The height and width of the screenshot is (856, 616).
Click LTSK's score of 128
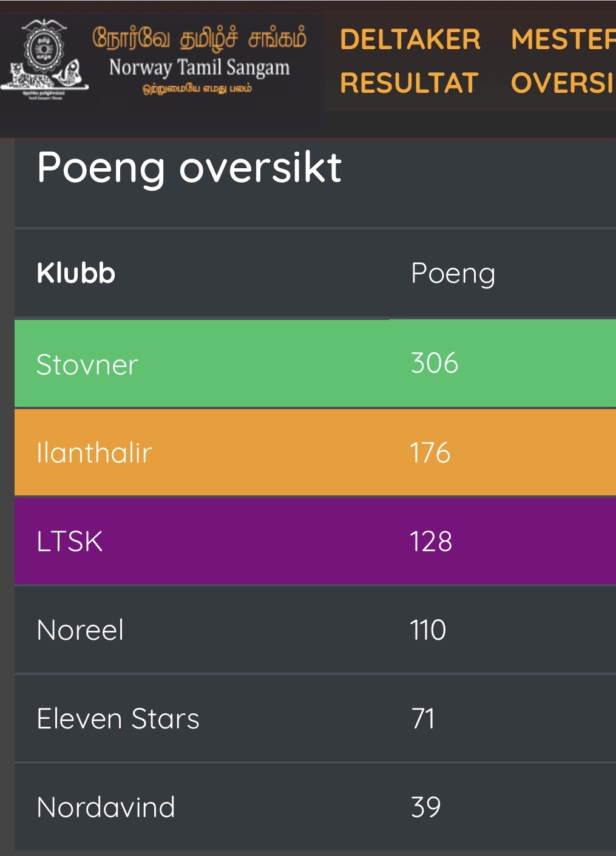(431, 541)
